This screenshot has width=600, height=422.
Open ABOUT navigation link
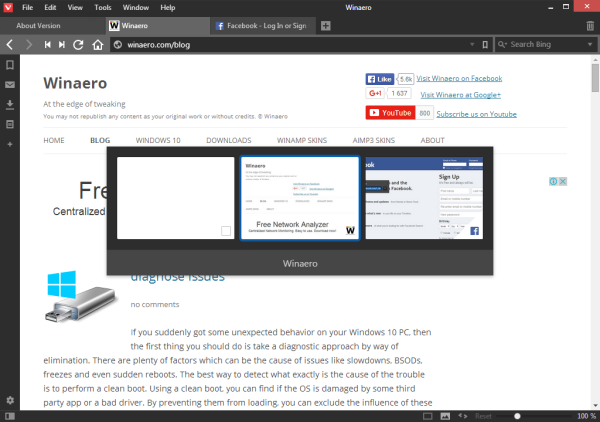click(432, 140)
